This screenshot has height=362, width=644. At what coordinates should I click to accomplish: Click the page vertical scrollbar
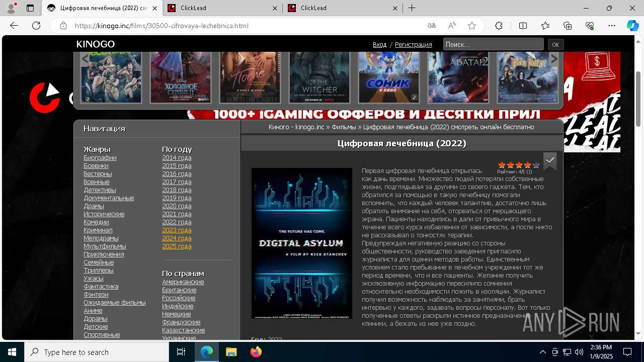638,99
